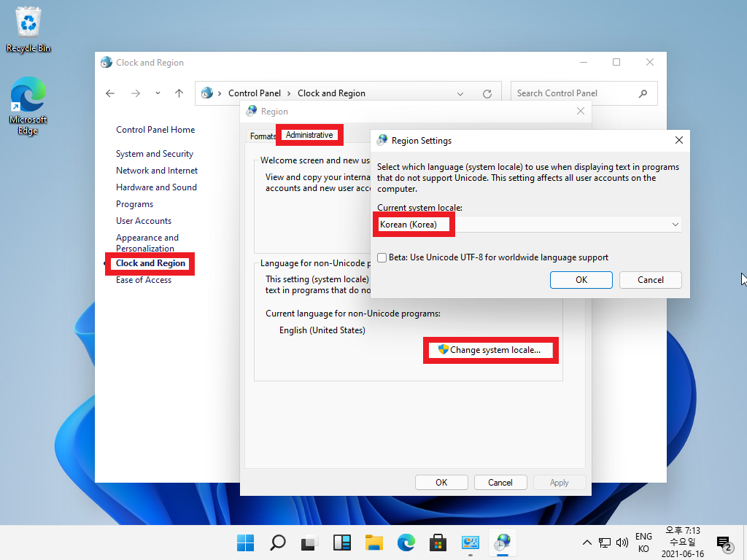The image size is (747, 560).
Task: Maximize the Clock and Region window
Action: 616,63
